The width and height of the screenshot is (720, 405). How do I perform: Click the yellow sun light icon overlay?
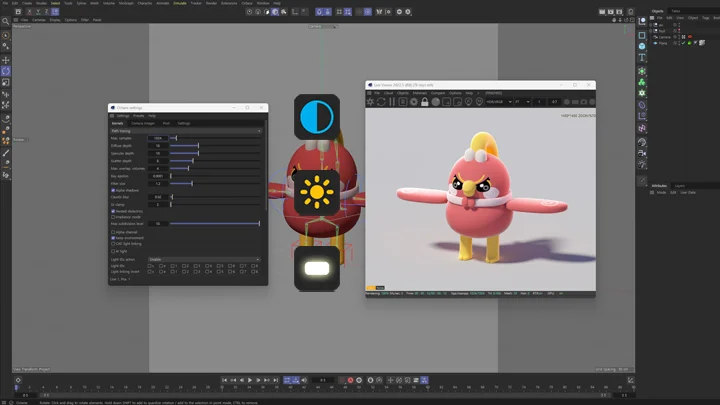[x=317, y=192]
